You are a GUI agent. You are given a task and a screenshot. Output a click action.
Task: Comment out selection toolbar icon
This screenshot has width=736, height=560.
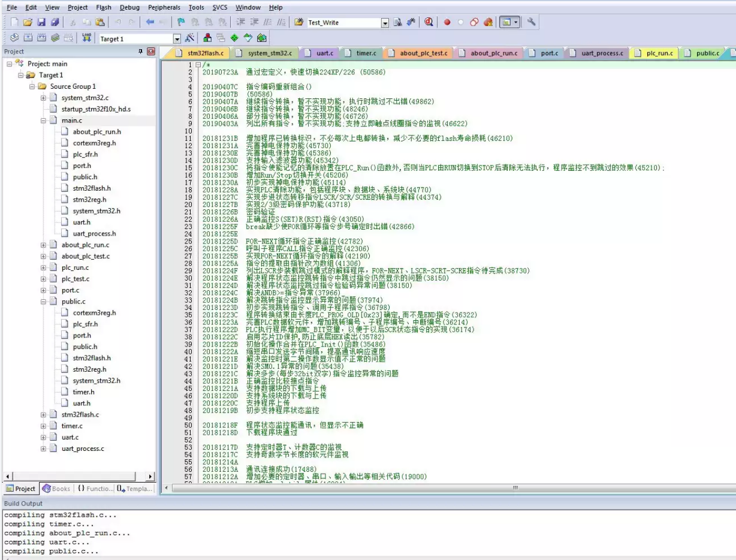pyautogui.click(x=268, y=22)
